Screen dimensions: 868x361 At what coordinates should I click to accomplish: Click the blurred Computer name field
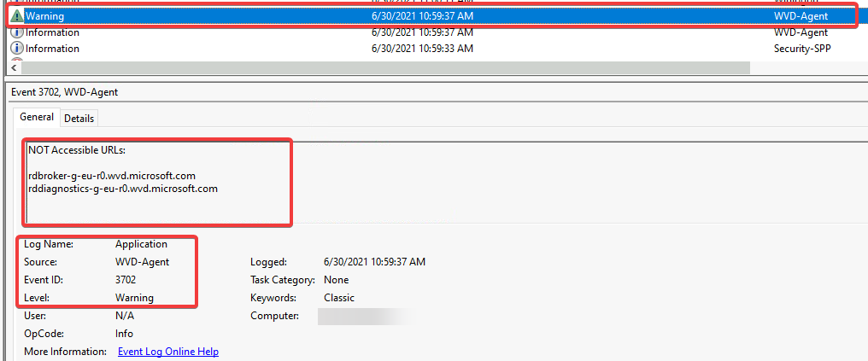[x=363, y=317]
